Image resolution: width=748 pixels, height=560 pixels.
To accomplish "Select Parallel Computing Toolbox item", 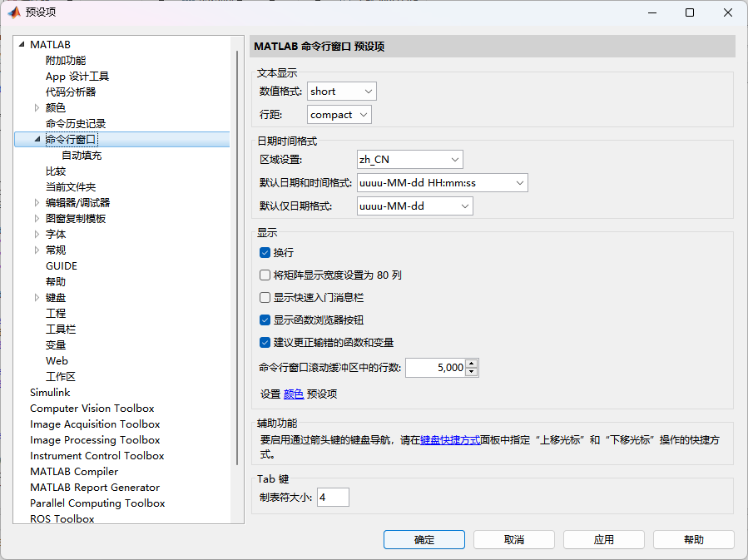I will click(97, 503).
